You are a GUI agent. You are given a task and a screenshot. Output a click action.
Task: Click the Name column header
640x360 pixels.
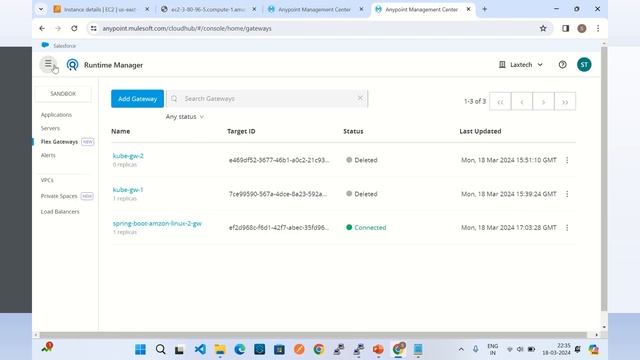point(121,131)
